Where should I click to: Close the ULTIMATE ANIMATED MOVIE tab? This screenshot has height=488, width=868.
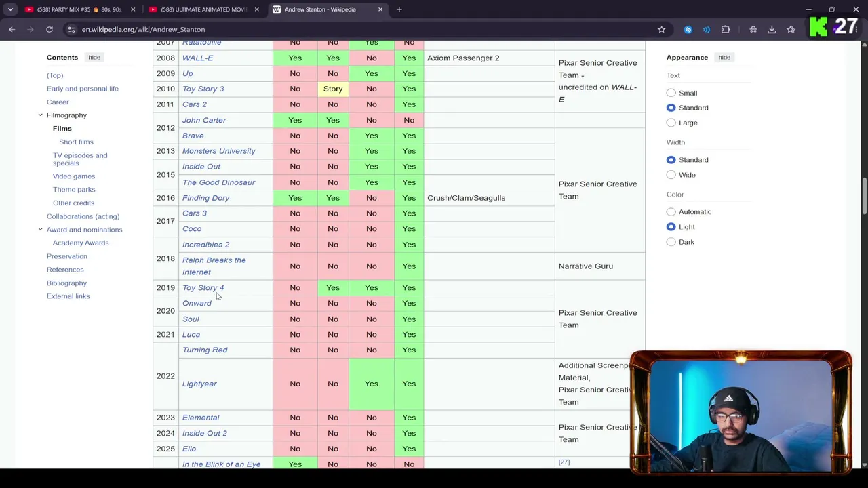pos(256,9)
